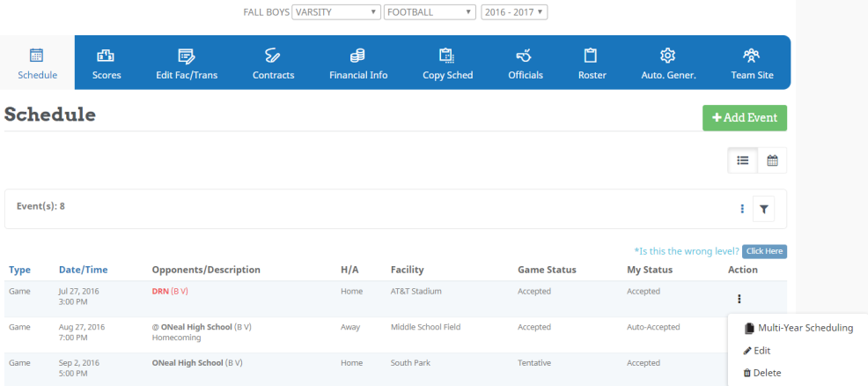
Task: Open the Officials section
Action: [x=525, y=63]
